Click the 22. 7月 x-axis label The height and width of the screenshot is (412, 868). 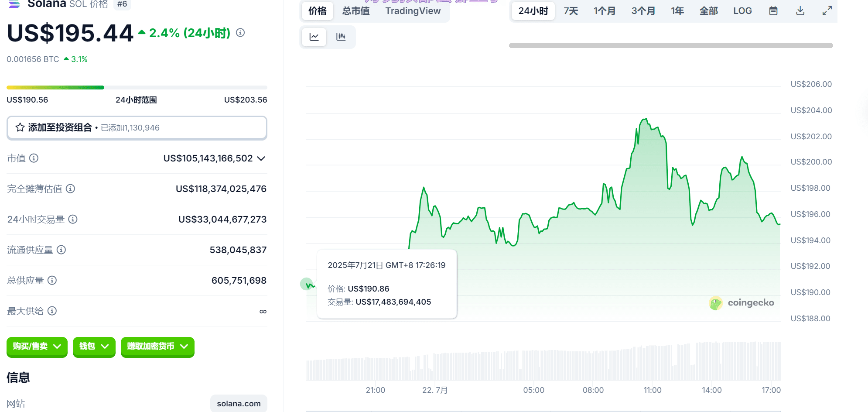pos(435,390)
